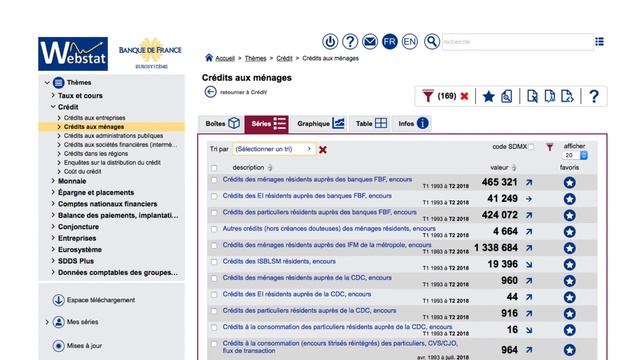Viewport: 640px width, 360px height.
Task: Expand Monnaie in sidebar
Action: (53, 180)
